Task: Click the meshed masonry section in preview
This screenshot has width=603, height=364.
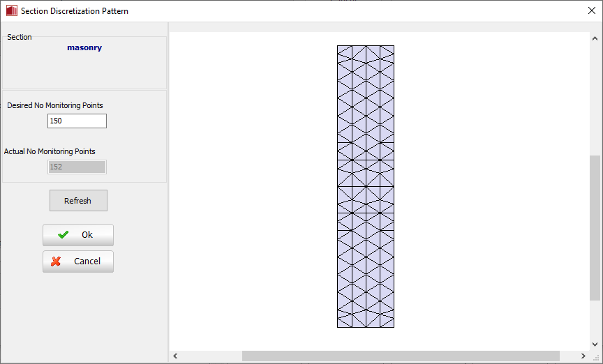Action: pyautogui.click(x=366, y=186)
